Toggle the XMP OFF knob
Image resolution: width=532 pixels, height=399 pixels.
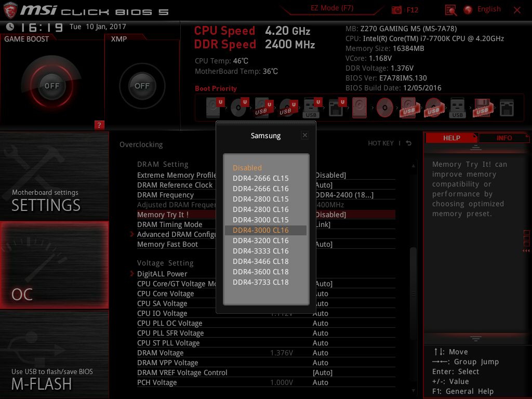click(142, 86)
